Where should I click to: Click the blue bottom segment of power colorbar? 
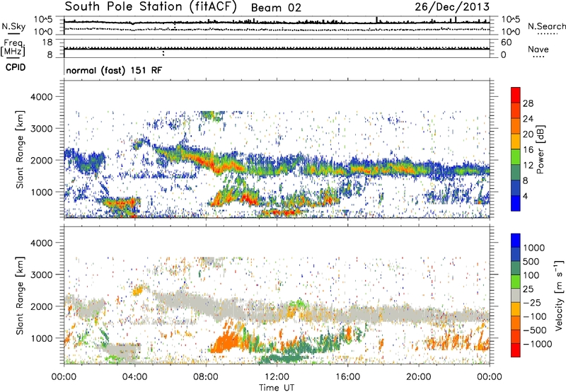[516, 203]
